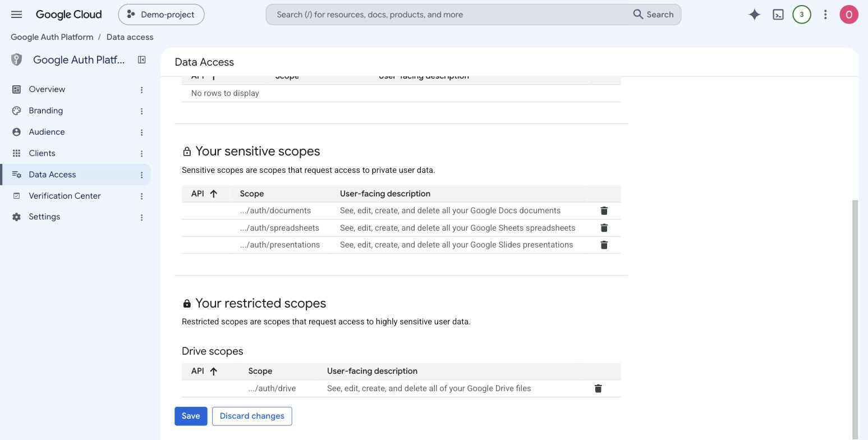Click the Google Auth Platform shield icon
868x440 pixels.
tap(17, 59)
